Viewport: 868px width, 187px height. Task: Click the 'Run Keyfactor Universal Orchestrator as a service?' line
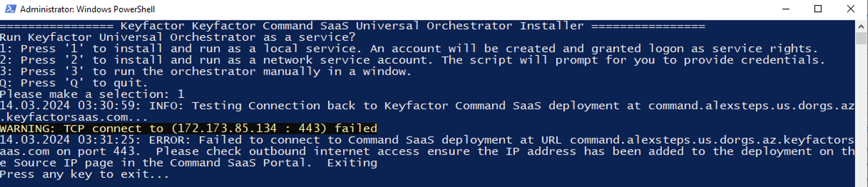[x=178, y=37]
